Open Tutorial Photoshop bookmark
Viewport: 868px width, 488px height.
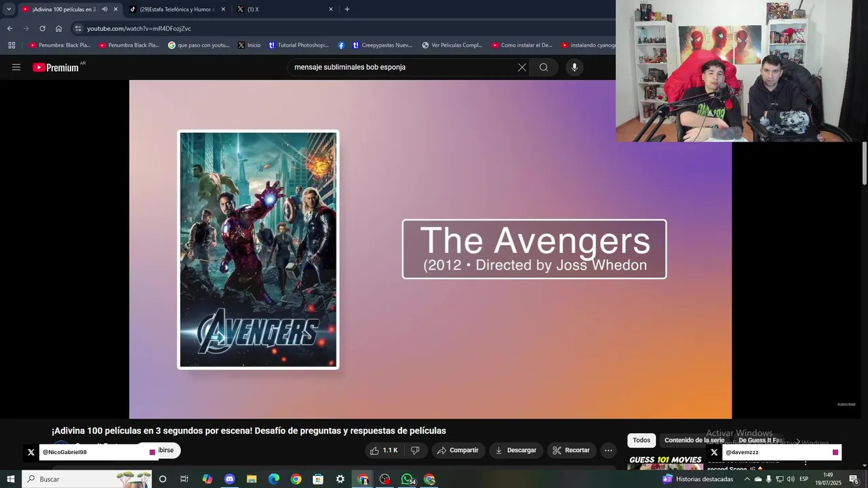click(x=298, y=45)
